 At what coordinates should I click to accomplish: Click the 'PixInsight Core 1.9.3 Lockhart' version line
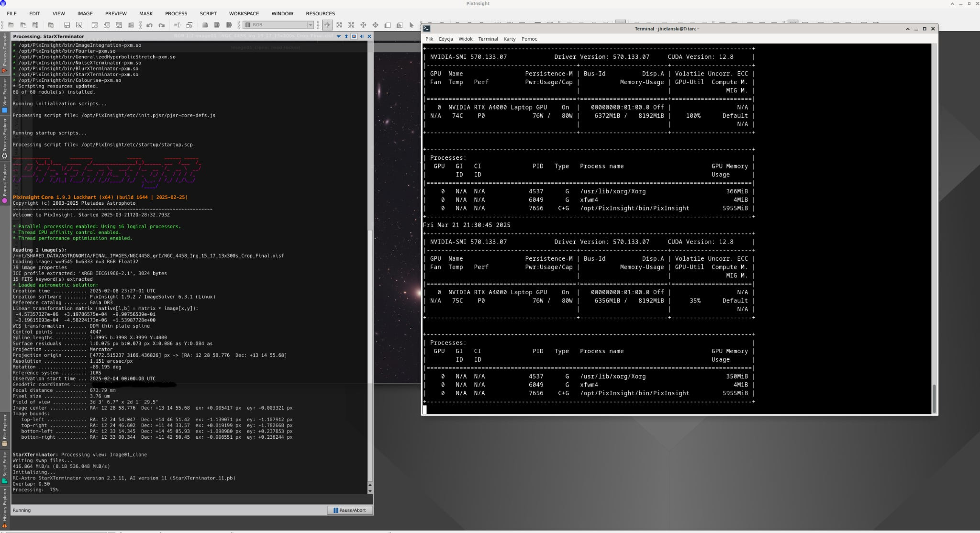100,197
